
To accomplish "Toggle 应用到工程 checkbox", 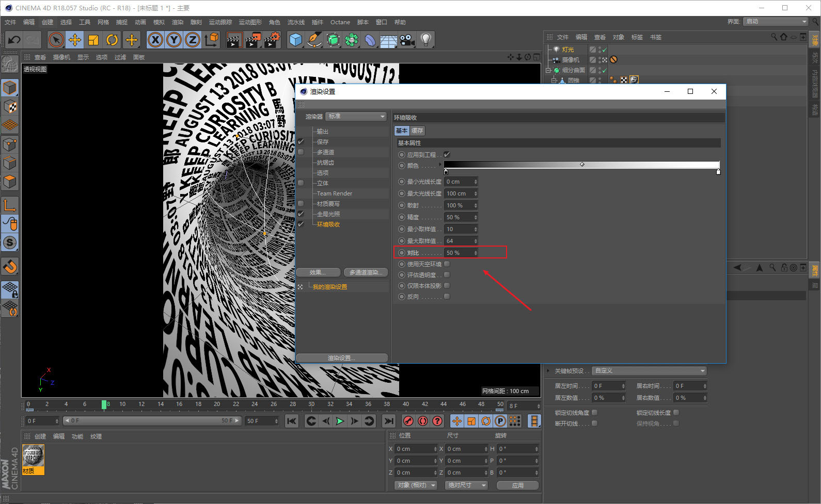I will tap(447, 154).
